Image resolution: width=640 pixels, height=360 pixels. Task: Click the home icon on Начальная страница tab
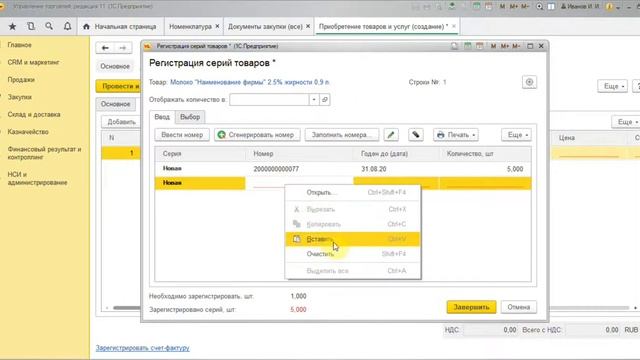(86, 27)
